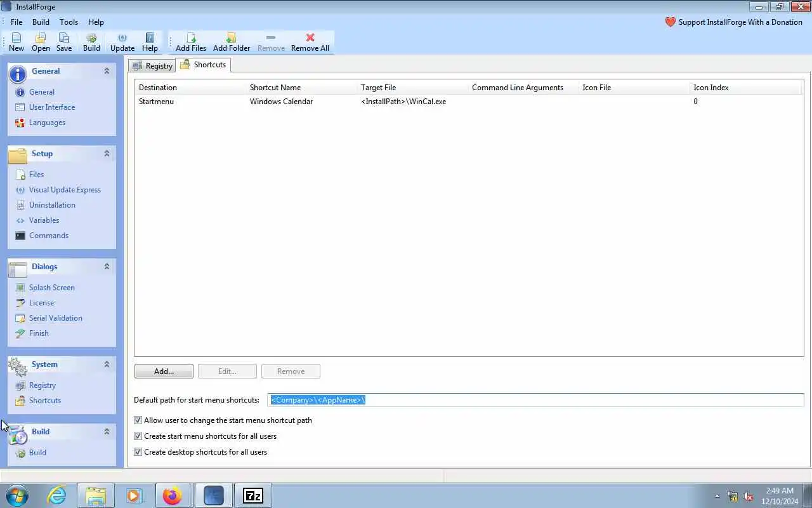Click Support InstallForge With a Donation

733,22
